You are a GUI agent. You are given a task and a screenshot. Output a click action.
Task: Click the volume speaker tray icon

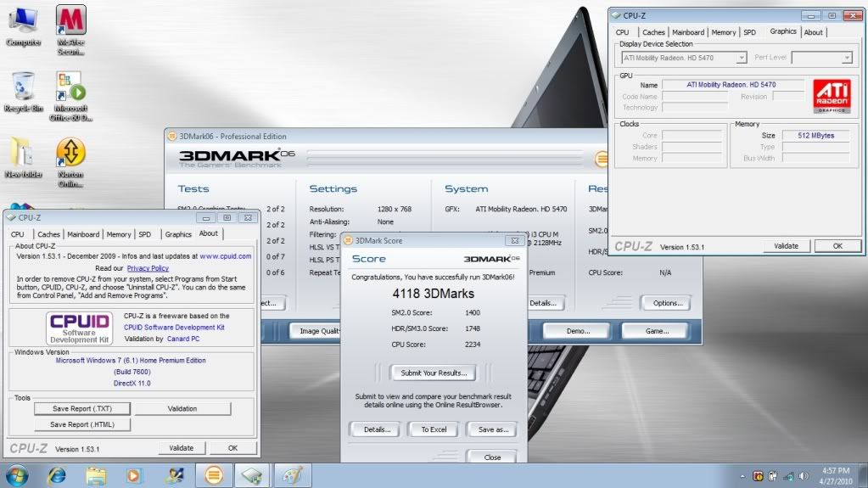pyautogui.click(x=804, y=476)
